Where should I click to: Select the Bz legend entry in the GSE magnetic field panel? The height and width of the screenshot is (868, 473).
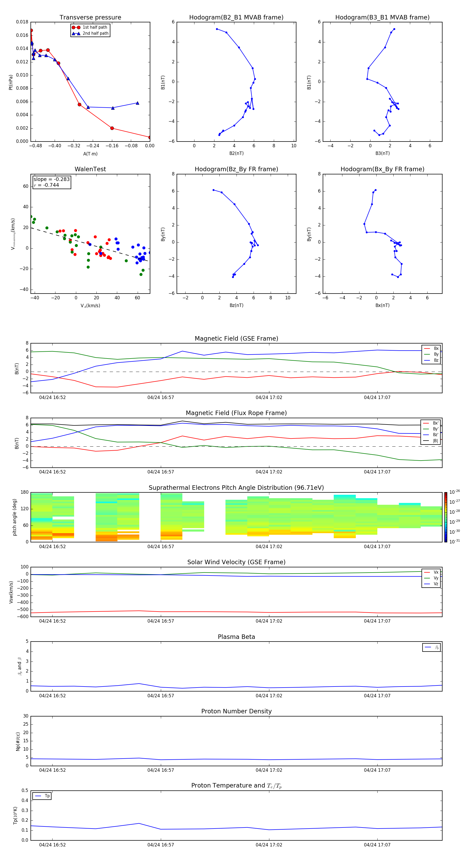431,360
